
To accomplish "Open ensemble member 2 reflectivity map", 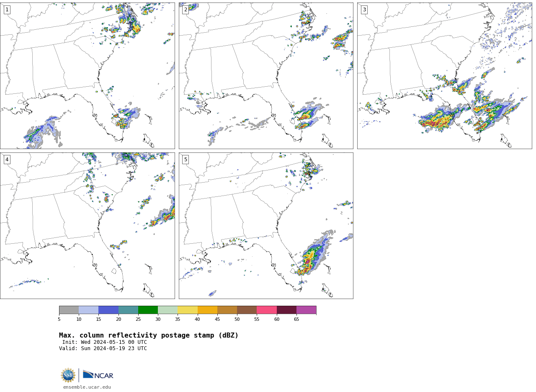I will click(x=266, y=76).
